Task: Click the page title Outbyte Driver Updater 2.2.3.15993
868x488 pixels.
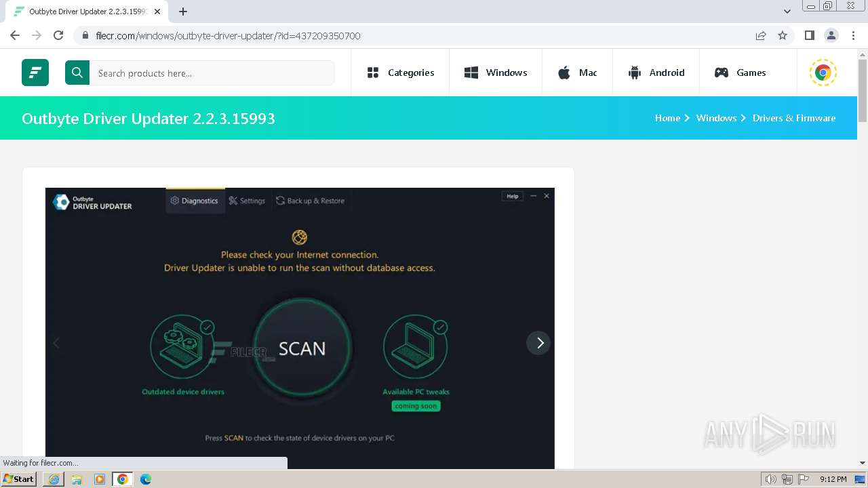Action: [149, 119]
